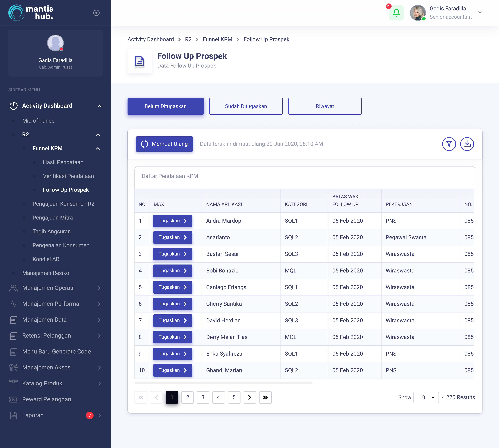Click the Katalog Produk box icon

[x=13, y=383]
